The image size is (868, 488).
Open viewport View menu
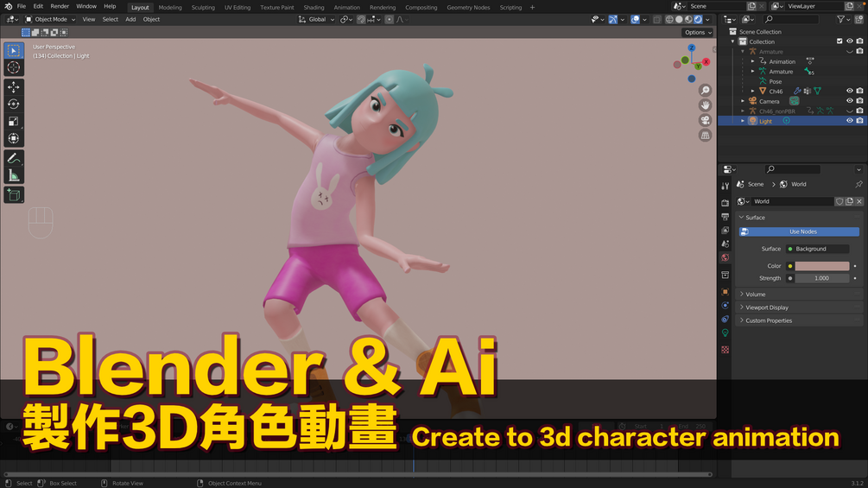89,19
